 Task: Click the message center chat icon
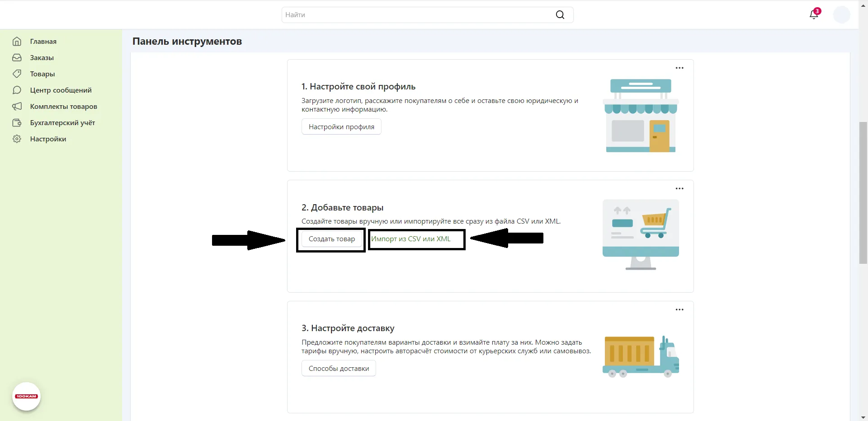click(x=17, y=90)
